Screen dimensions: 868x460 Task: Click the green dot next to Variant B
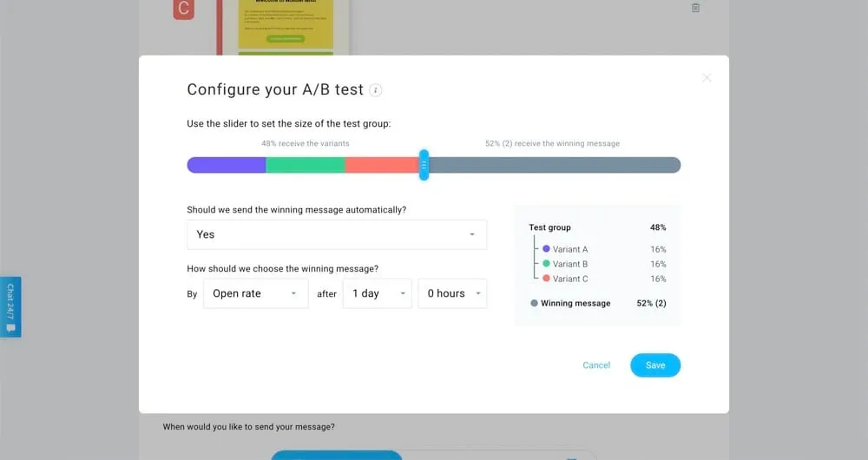(546, 264)
